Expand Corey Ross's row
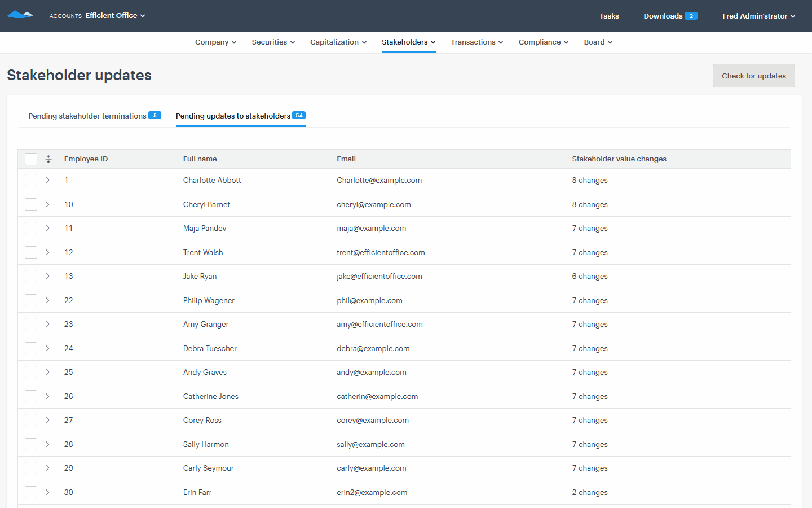Screen dimensions: 812x508 pyautogui.click(x=47, y=420)
